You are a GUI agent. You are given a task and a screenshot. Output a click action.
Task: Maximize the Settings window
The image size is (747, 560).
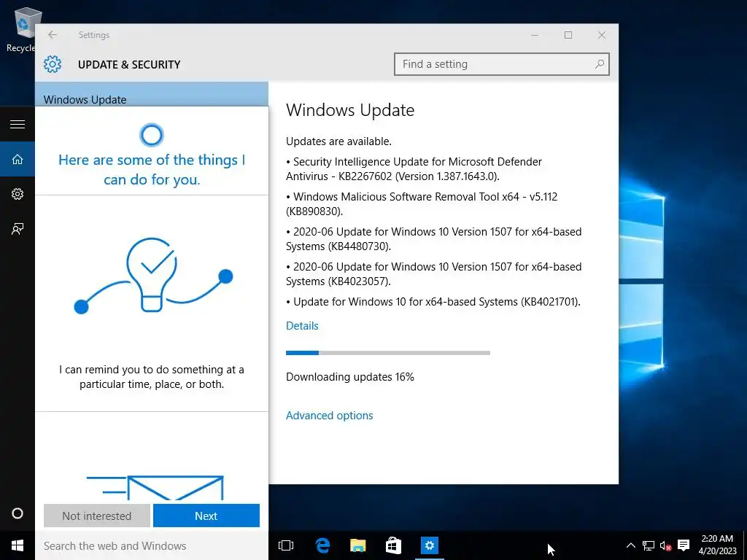click(568, 35)
